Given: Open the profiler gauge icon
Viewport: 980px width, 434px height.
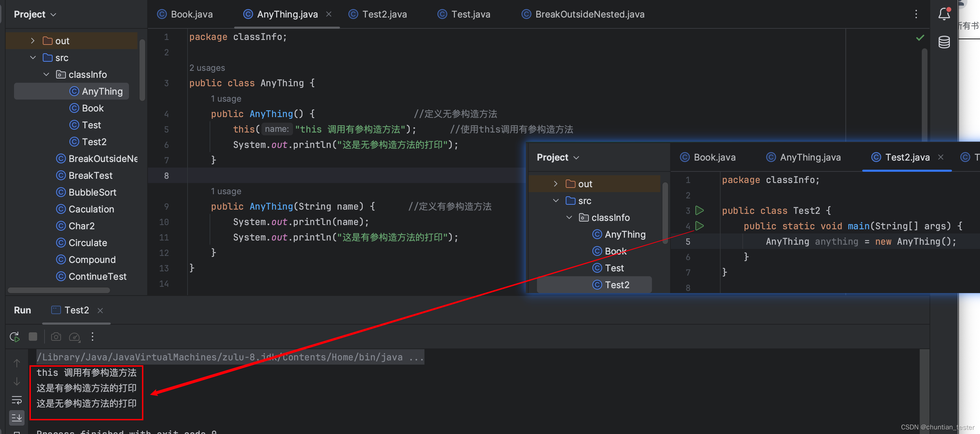Looking at the screenshot, I should pyautogui.click(x=74, y=337).
